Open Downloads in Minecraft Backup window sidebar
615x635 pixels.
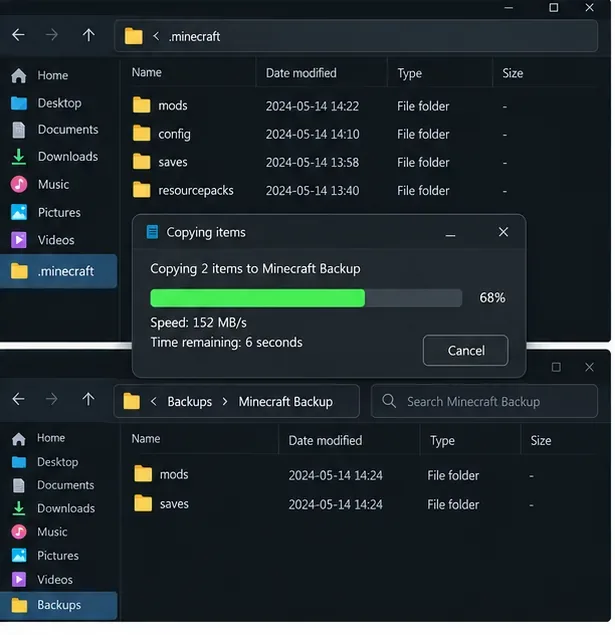click(53, 509)
